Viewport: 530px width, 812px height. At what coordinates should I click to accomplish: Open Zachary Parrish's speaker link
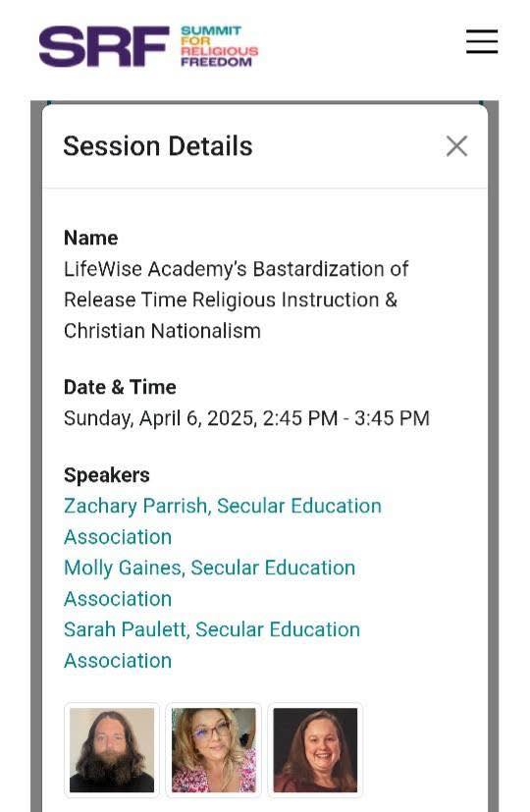coord(223,521)
